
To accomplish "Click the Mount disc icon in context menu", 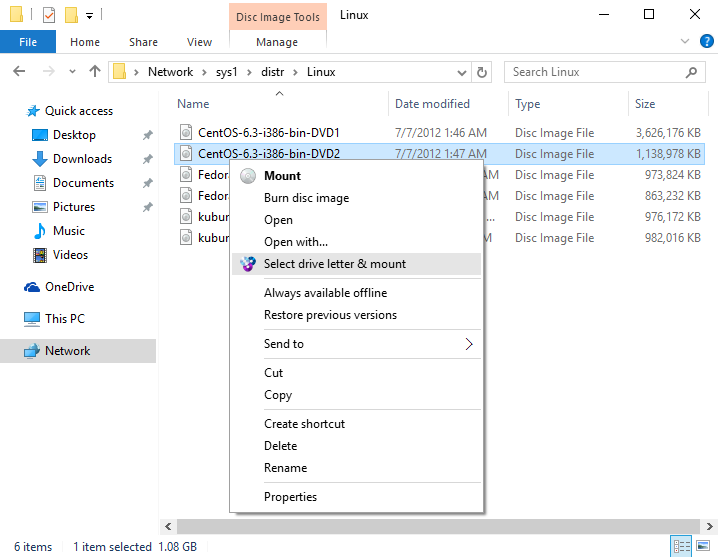I will [248, 176].
